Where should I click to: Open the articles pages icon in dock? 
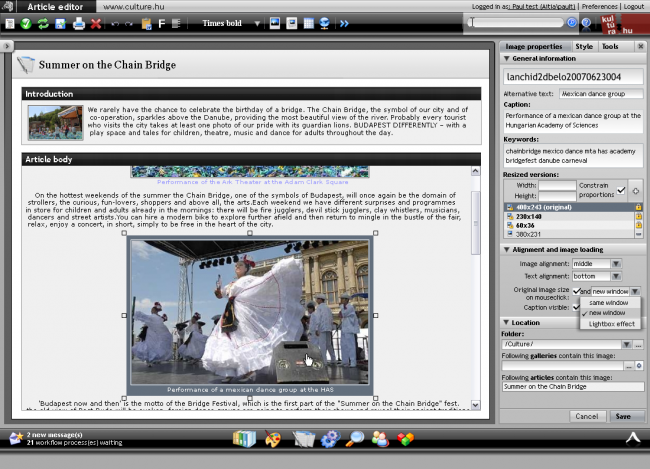pyautogui.click(x=304, y=439)
